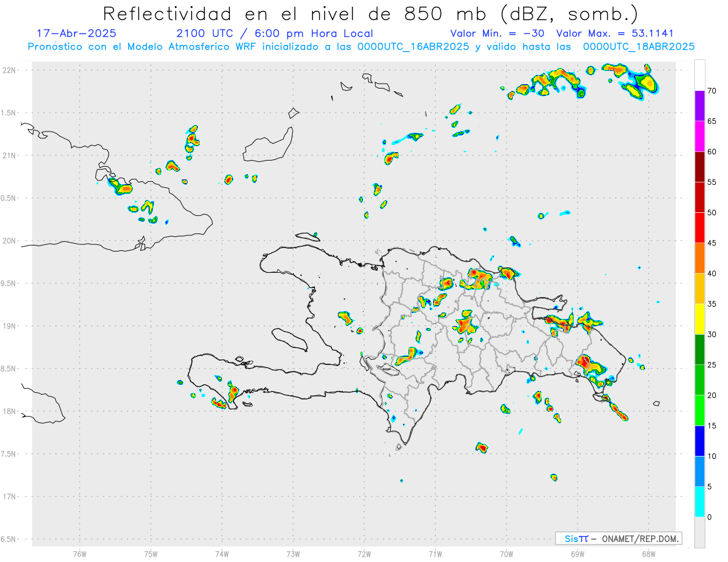The height and width of the screenshot is (562, 728).
Task: Click the '17N' latitude label
Action: click(x=10, y=497)
